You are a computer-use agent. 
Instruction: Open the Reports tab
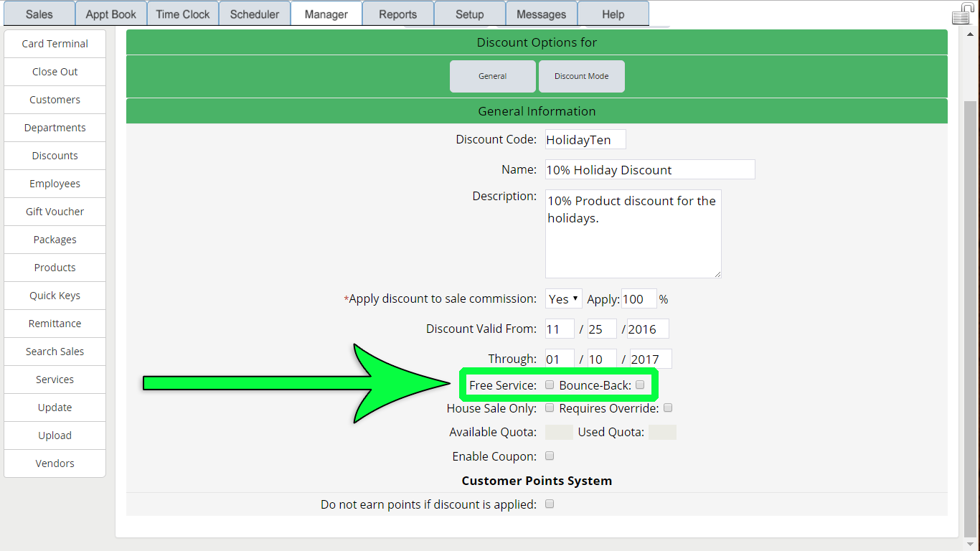pyautogui.click(x=398, y=14)
